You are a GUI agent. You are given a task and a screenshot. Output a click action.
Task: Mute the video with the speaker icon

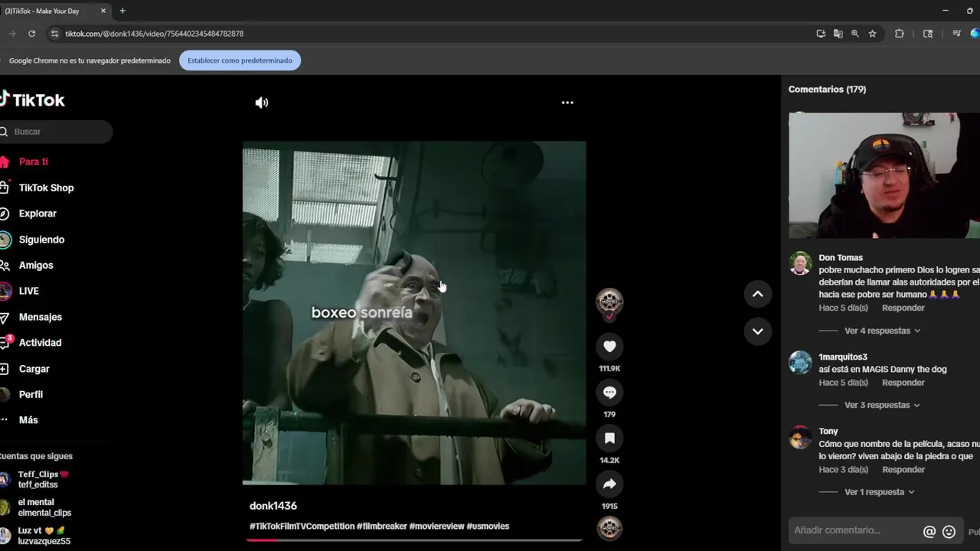click(x=262, y=103)
